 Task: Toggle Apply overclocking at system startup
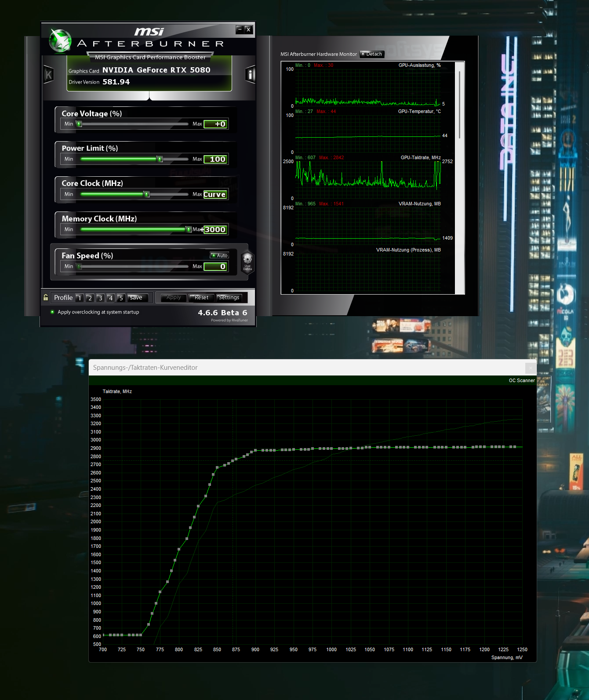(x=52, y=312)
